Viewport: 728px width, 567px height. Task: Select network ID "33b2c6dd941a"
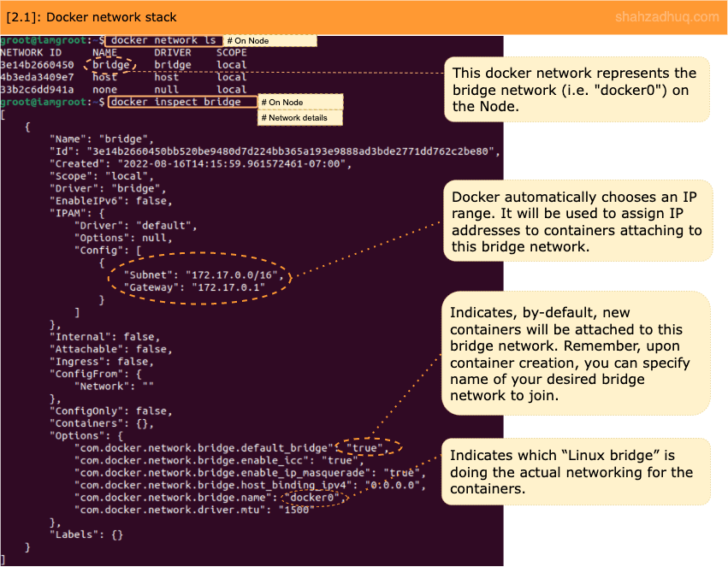click(x=37, y=90)
